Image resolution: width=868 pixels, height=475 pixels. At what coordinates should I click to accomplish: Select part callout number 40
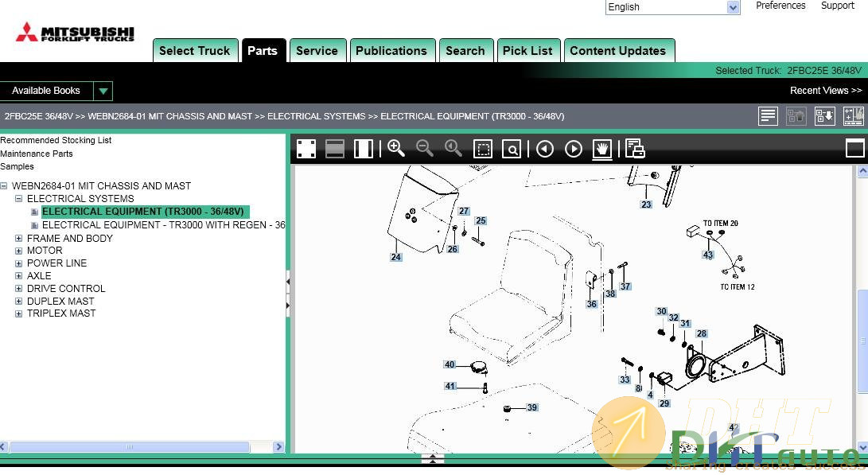coord(450,364)
